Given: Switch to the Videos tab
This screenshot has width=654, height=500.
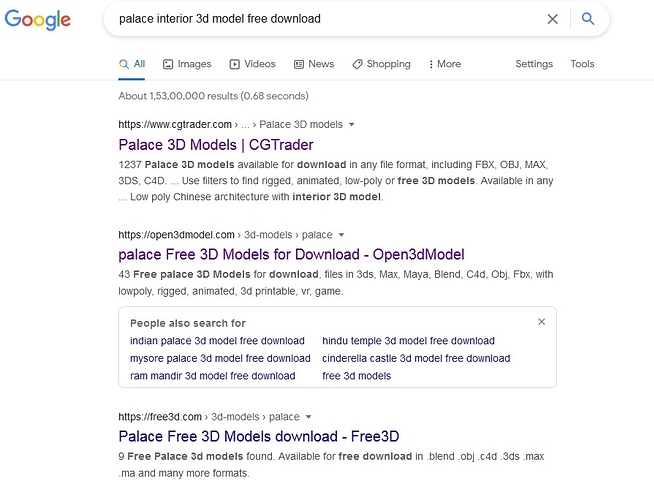Looking at the screenshot, I should 252,64.
